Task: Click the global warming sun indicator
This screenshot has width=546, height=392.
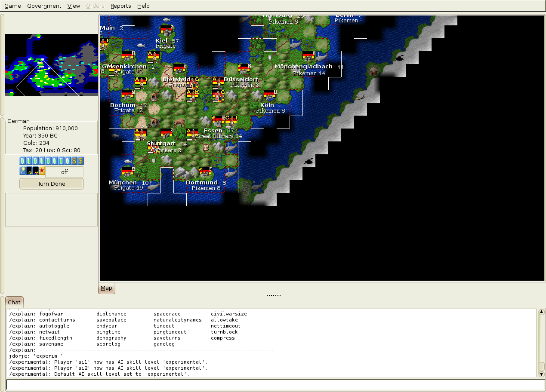Action: pos(29,171)
